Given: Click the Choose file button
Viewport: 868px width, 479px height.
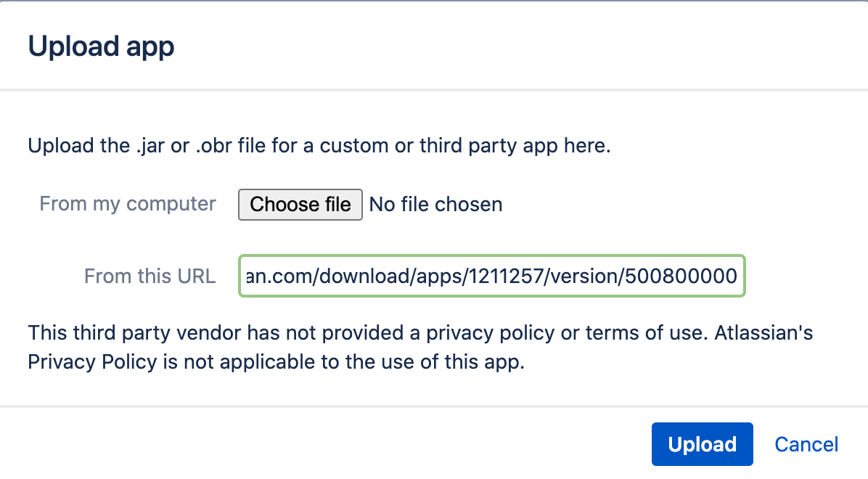Looking at the screenshot, I should pyautogui.click(x=300, y=205).
